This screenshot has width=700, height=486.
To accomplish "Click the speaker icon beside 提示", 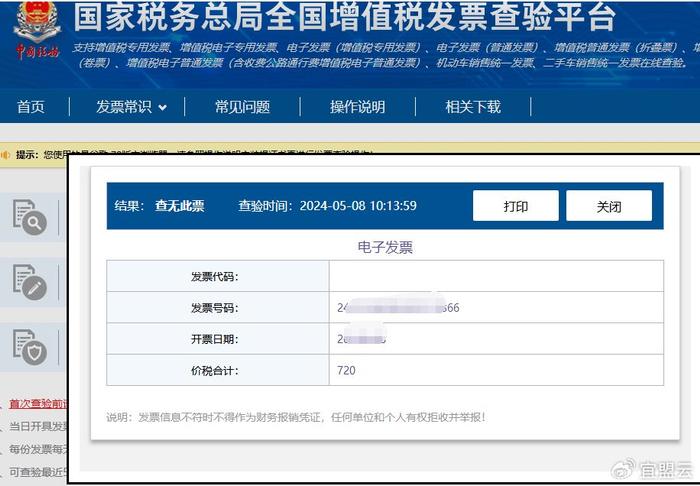I will click(x=5, y=155).
